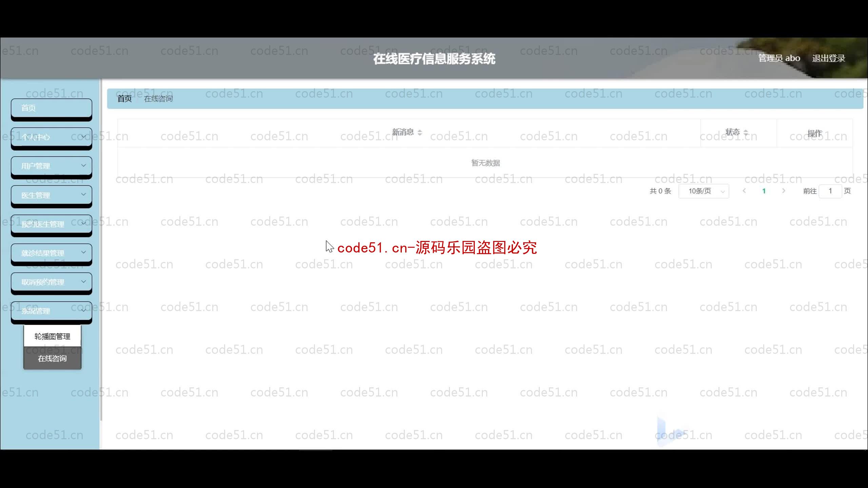Viewport: 868px width, 488px height.
Task: Open 用户管理 user management section
Action: click(51, 166)
